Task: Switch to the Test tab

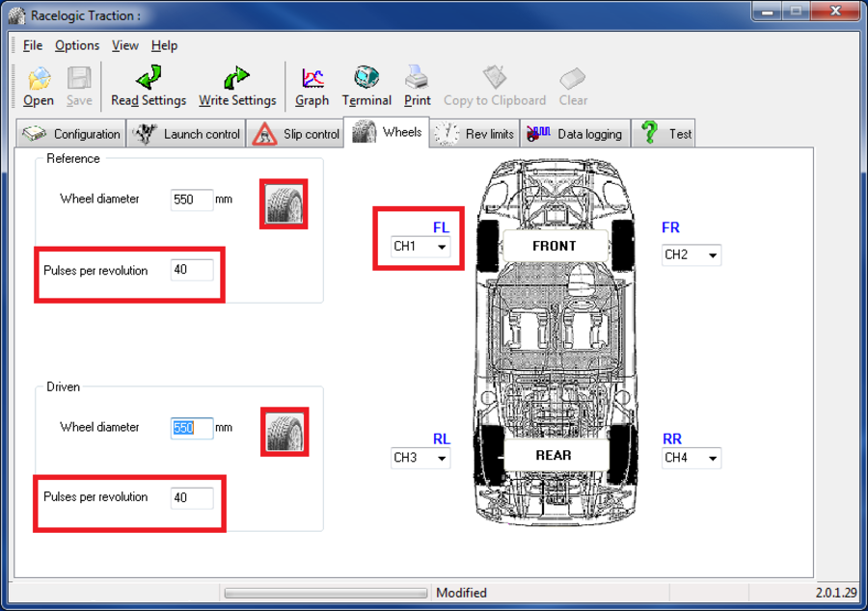Action: [x=664, y=134]
